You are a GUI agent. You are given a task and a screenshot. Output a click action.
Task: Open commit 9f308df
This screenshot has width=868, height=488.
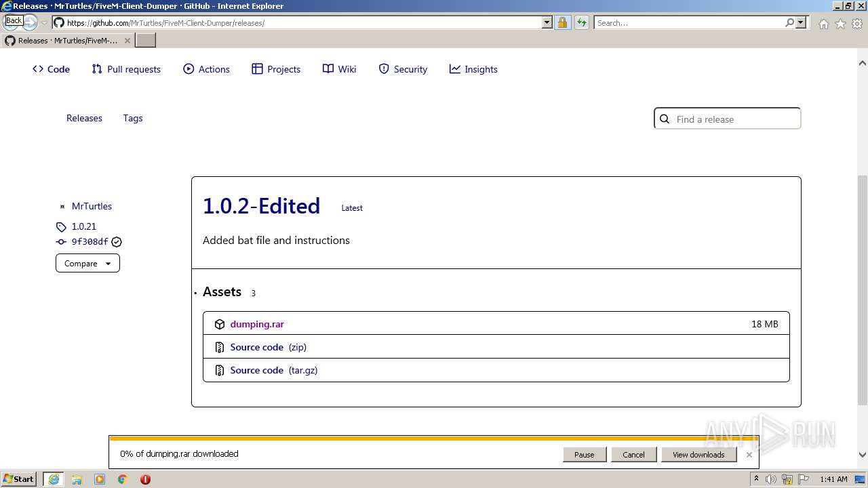coord(90,242)
